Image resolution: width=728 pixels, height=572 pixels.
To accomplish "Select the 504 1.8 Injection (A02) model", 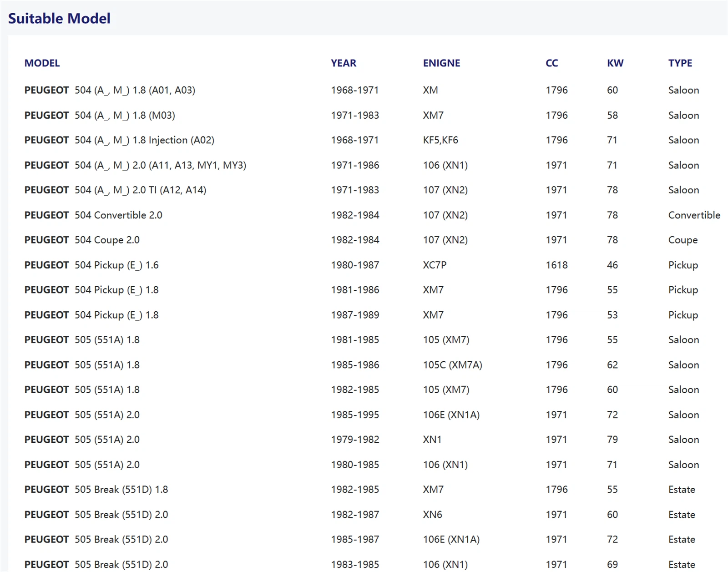I will coord(119,140).
